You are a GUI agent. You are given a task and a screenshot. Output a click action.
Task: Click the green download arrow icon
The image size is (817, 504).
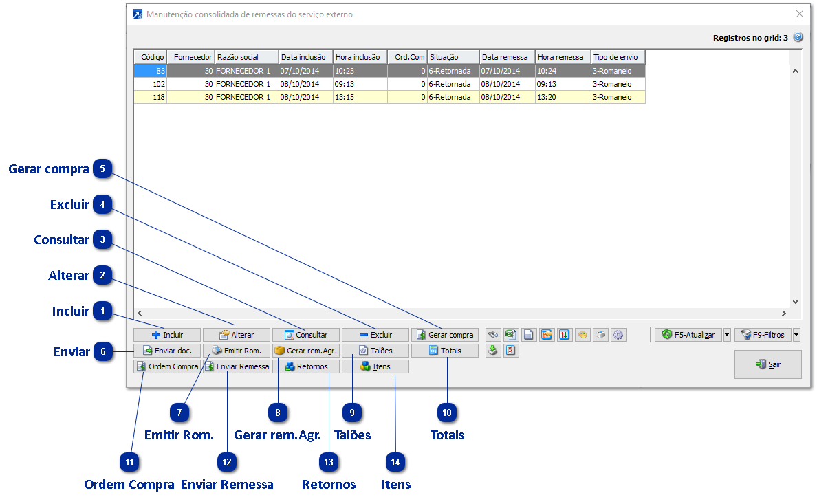click(x=493, y=351)
